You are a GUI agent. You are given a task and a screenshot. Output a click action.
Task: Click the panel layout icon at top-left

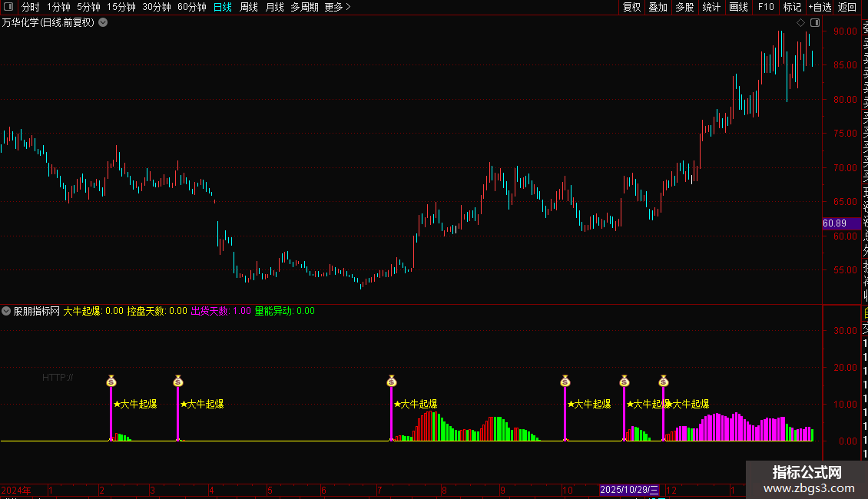(x=8, y=7)
